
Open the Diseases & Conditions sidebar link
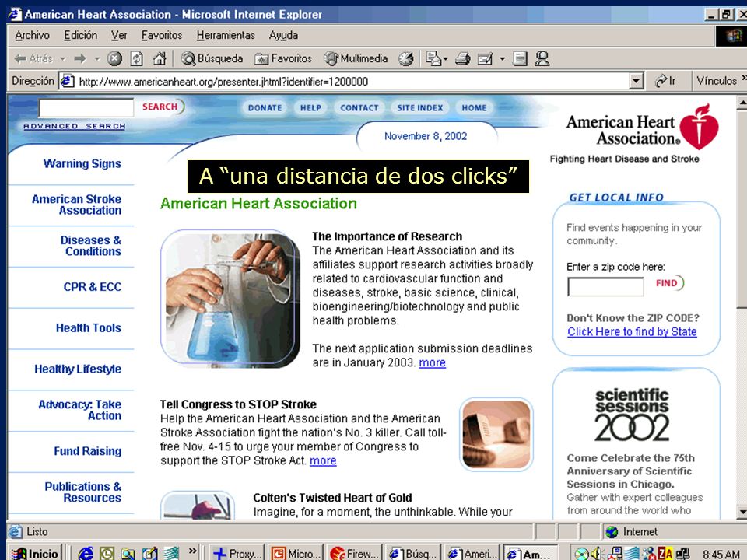point(90,246)
